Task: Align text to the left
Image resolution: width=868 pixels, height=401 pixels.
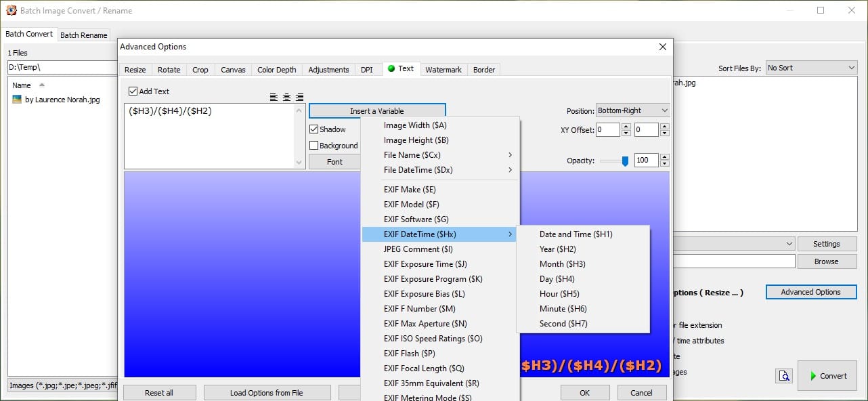Action: click(274, 97)
